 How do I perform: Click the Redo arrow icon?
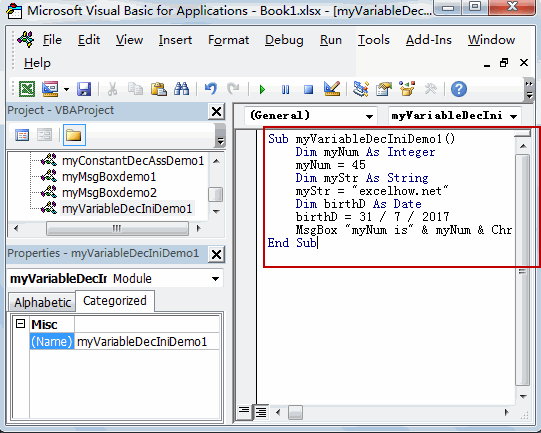click(234, 89)
